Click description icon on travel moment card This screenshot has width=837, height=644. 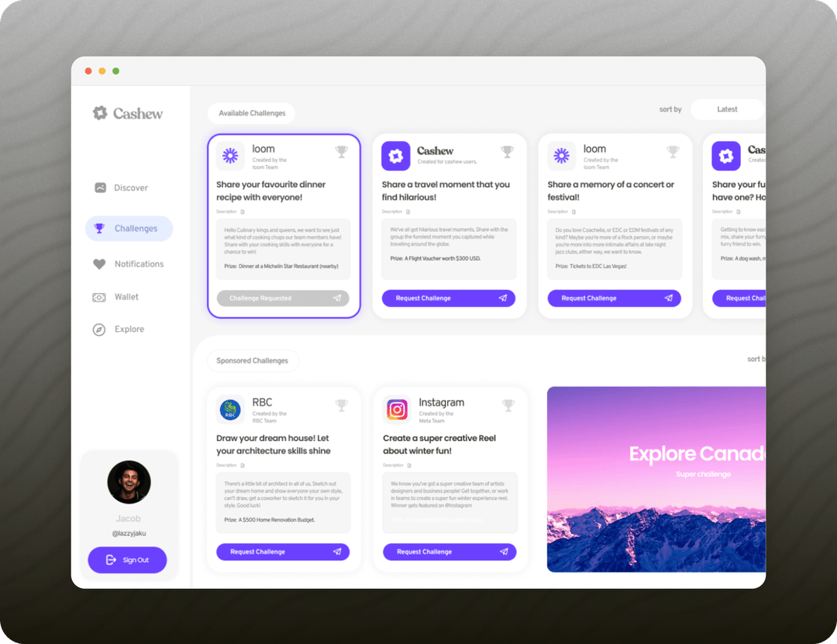408,212
